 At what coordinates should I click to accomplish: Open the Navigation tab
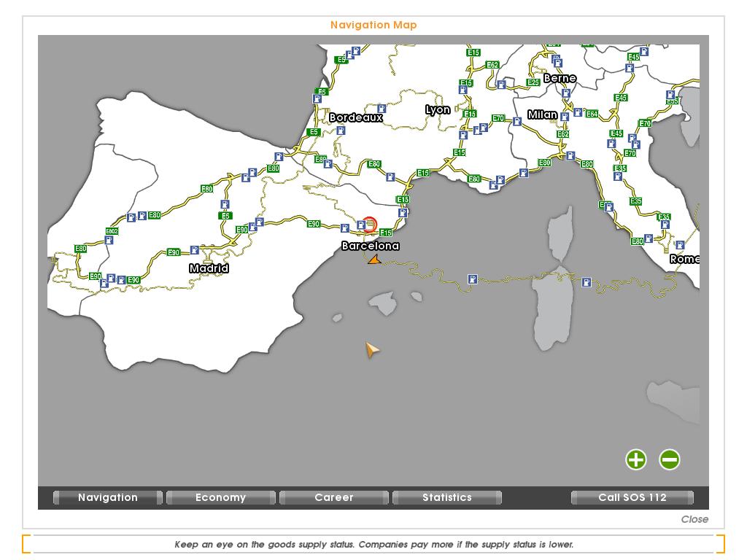[108, 497]
